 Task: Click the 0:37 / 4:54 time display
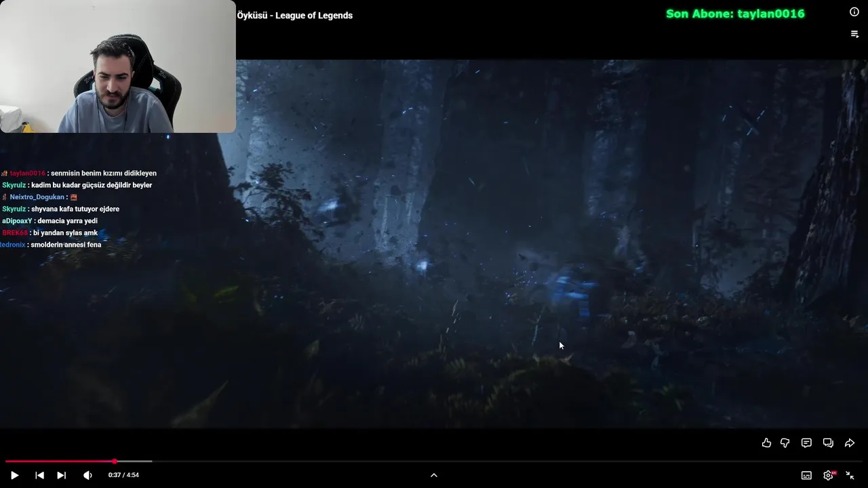tap(123, 475)
